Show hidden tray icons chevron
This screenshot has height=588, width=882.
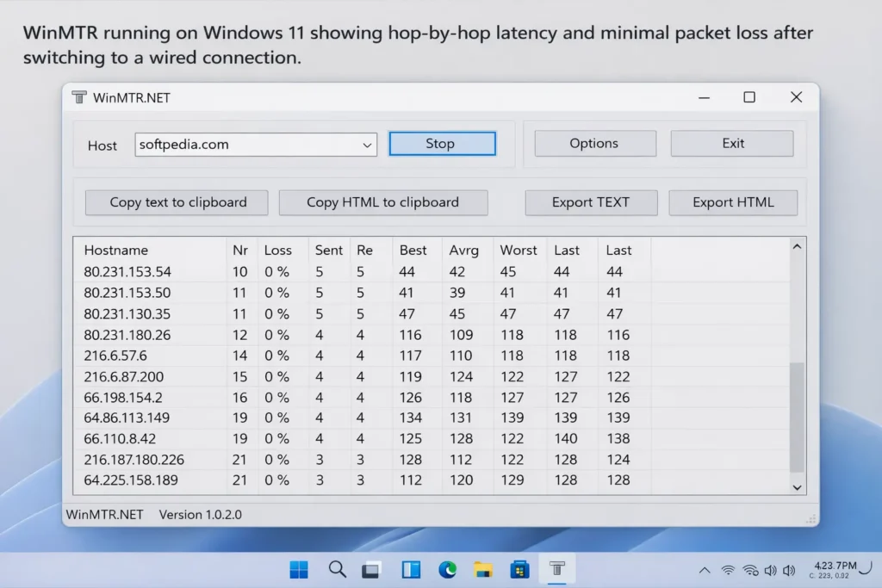pos(705,571)
